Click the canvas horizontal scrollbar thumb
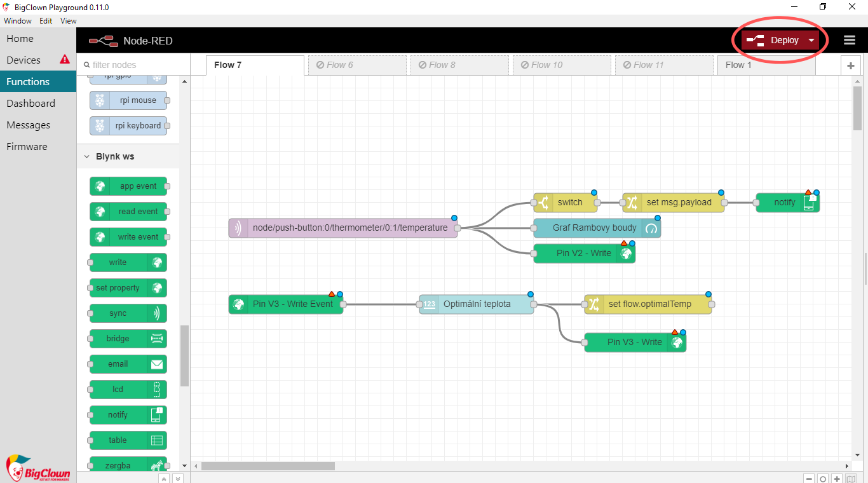Screen dimensions: 868x483 point(268,466)
